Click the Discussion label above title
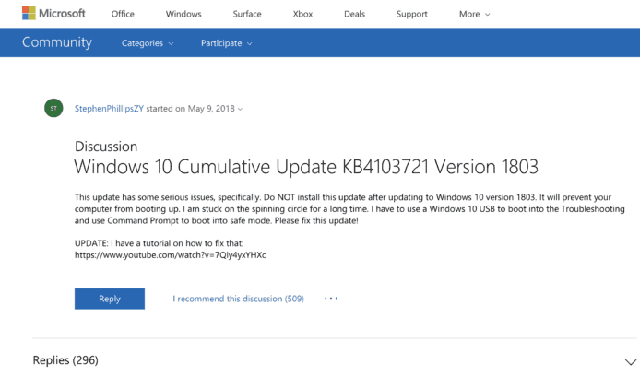 click(106, 146)
